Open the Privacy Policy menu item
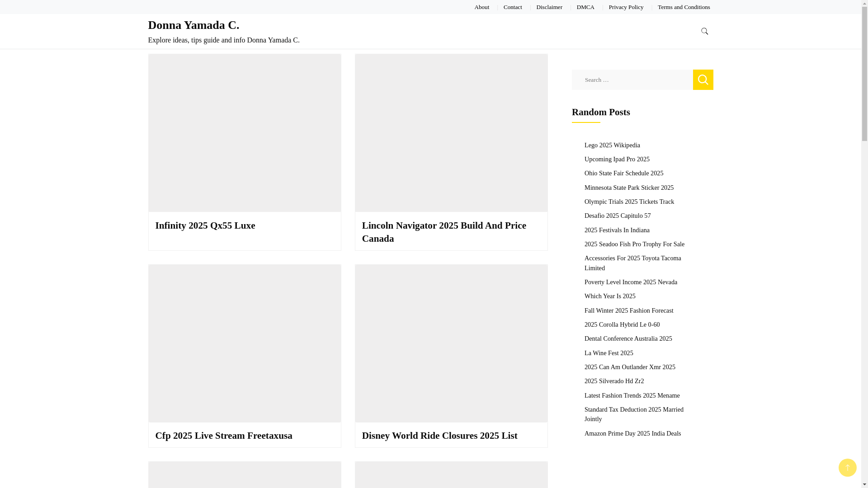Image resolution: width=868 pixels, height=488 pixels. [x=626, y=7]
